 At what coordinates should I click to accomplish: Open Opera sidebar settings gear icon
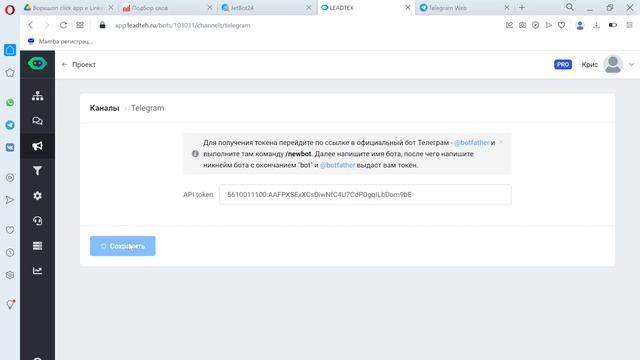[x=10, y=275]
